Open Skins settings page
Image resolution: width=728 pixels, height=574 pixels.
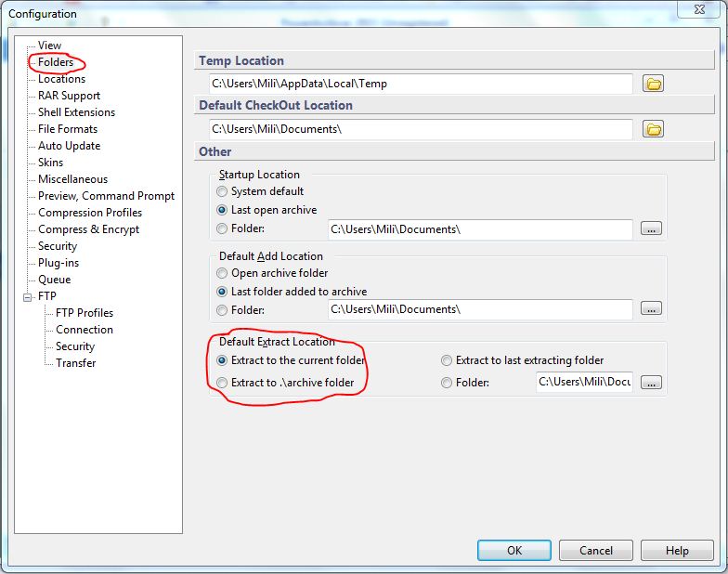50,163
